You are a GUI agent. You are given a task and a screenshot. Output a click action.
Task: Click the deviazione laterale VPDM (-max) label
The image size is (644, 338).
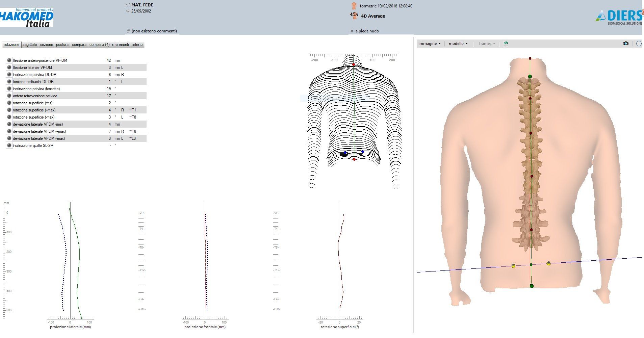(x=39, y=138)
